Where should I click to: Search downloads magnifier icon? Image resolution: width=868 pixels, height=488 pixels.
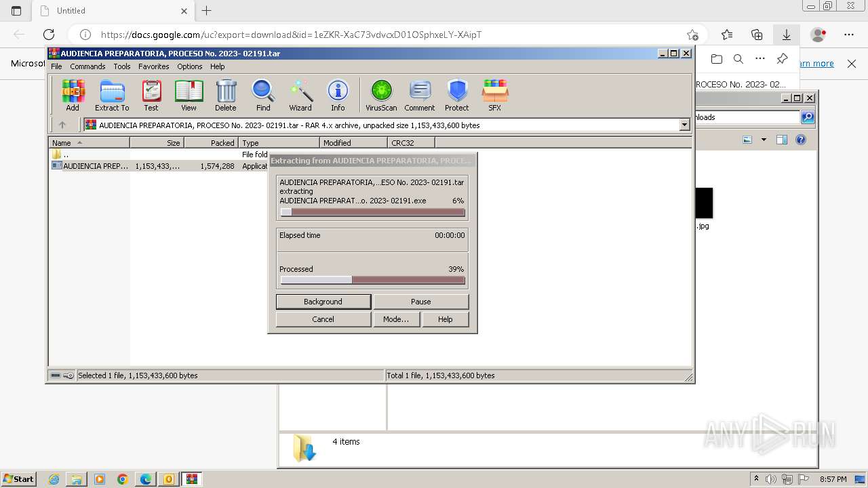click(738, 59)
